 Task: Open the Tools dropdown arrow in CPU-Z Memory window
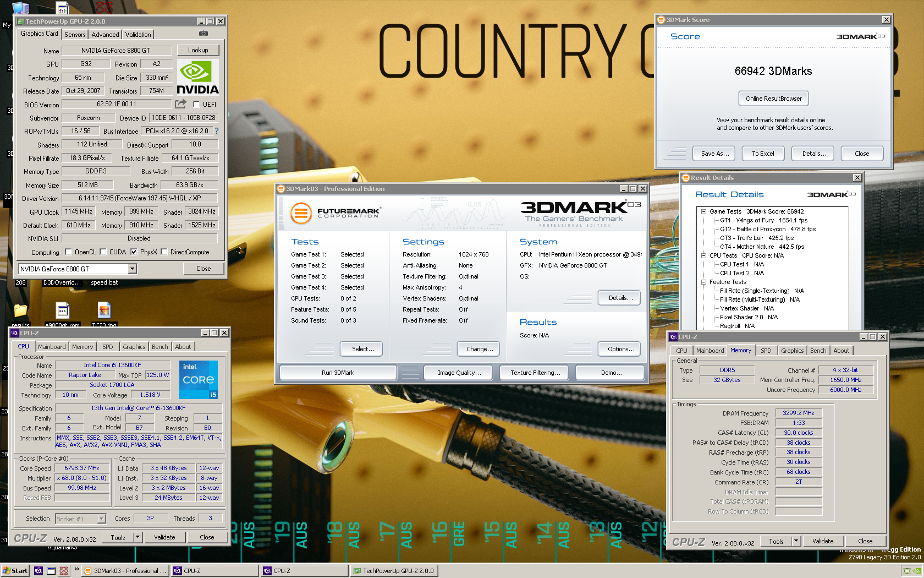click(x=796, y=541)
